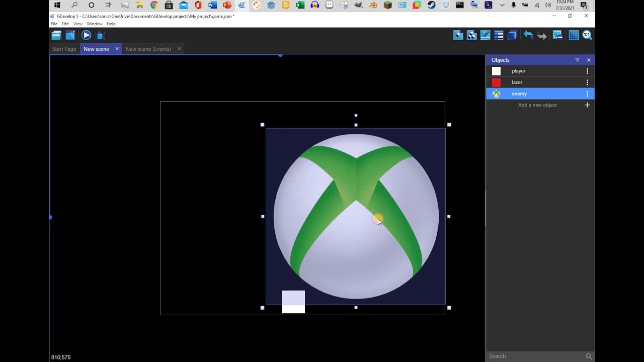Switch to New scene (Events) tab
Viewport: 644px width, 362px height.
point(148,49)
